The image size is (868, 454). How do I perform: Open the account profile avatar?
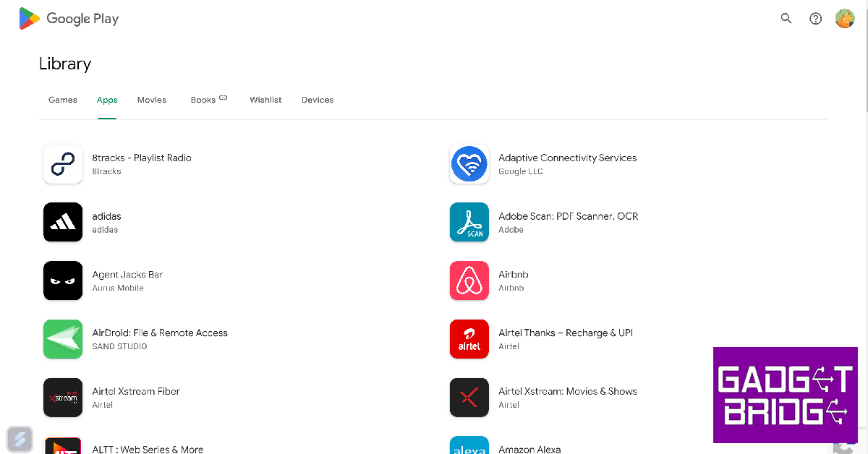(x=845, y=19)
